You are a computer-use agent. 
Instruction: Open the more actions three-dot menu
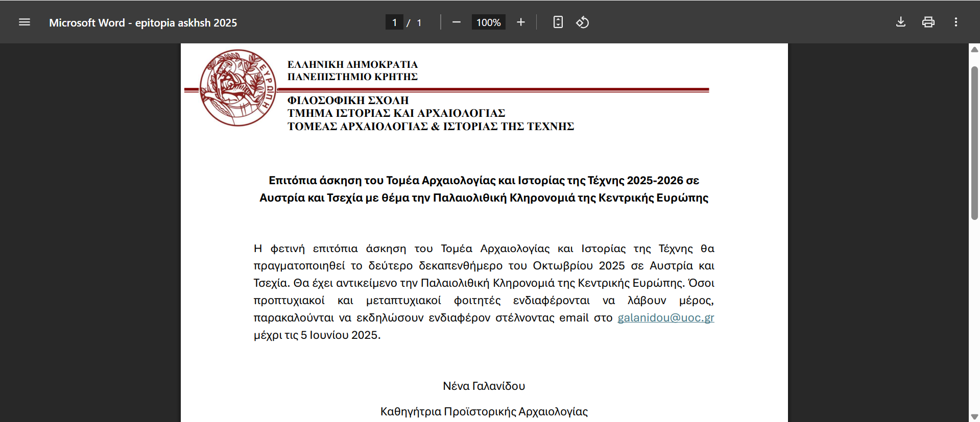[956, 22]
